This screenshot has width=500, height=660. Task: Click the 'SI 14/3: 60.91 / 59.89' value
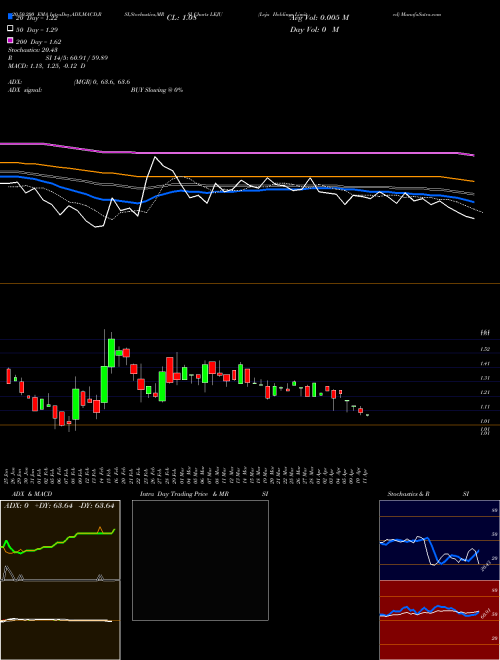(x=77, y=58)
